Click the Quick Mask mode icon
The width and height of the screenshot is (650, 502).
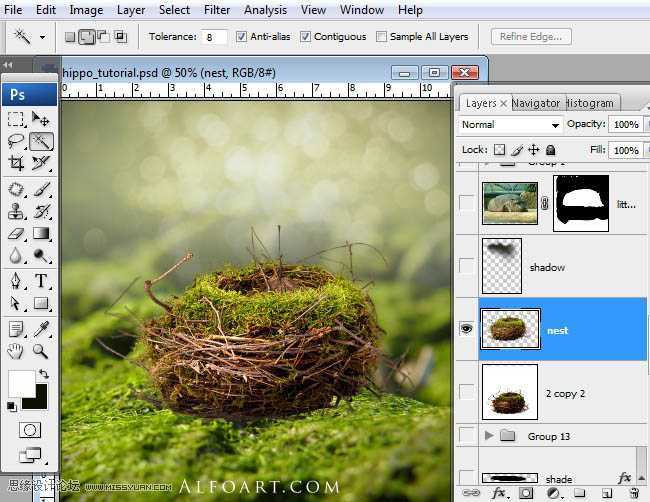coord(29,430)
